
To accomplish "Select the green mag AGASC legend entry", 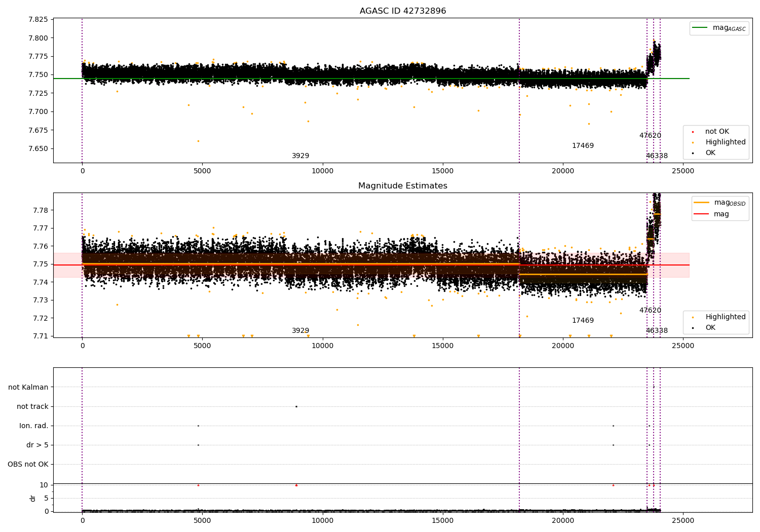I will (x=719, y=28).
